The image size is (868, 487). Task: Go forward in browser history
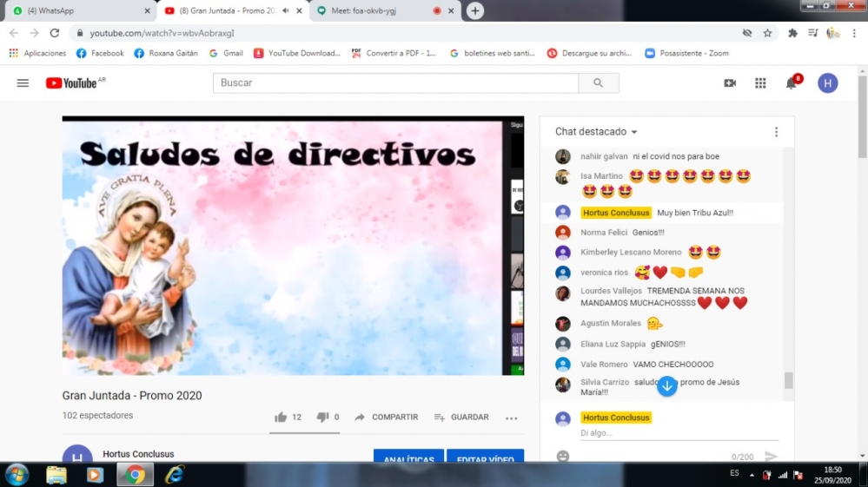(x=35, y=33)
